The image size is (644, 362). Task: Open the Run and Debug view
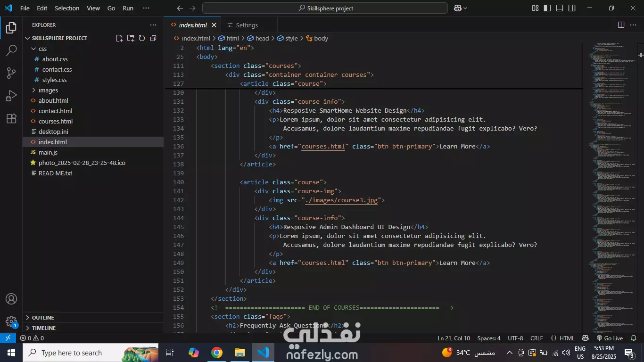coord(11,96)
